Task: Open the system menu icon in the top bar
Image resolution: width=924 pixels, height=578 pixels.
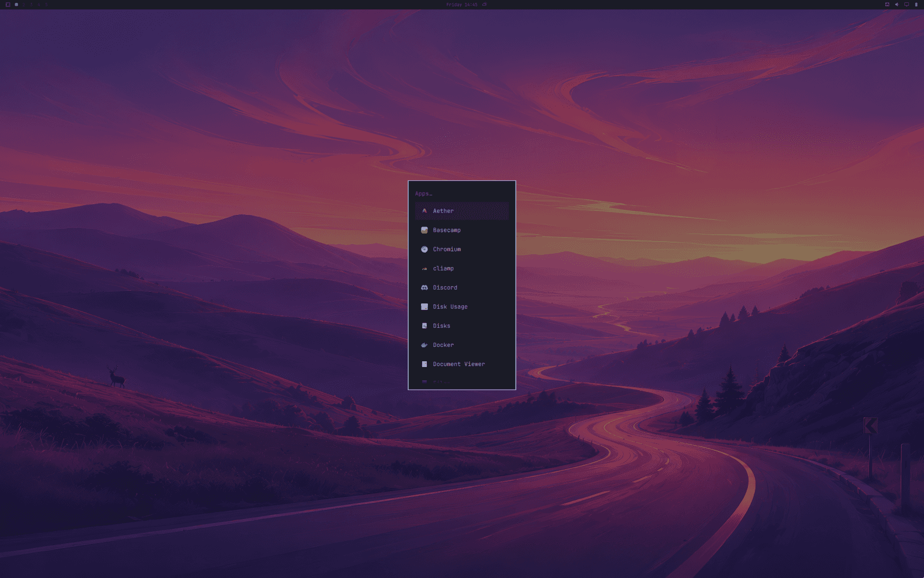Action: [8, 5]
